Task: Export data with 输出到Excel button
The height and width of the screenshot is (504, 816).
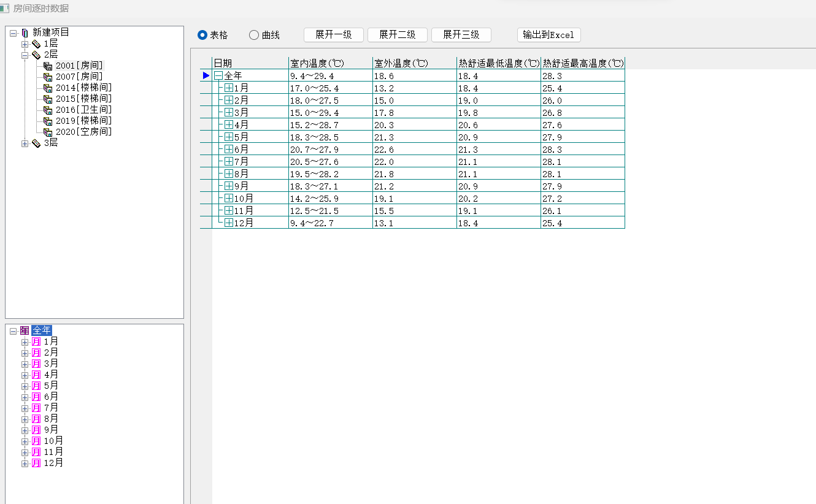Action: [x=548, y=35]
